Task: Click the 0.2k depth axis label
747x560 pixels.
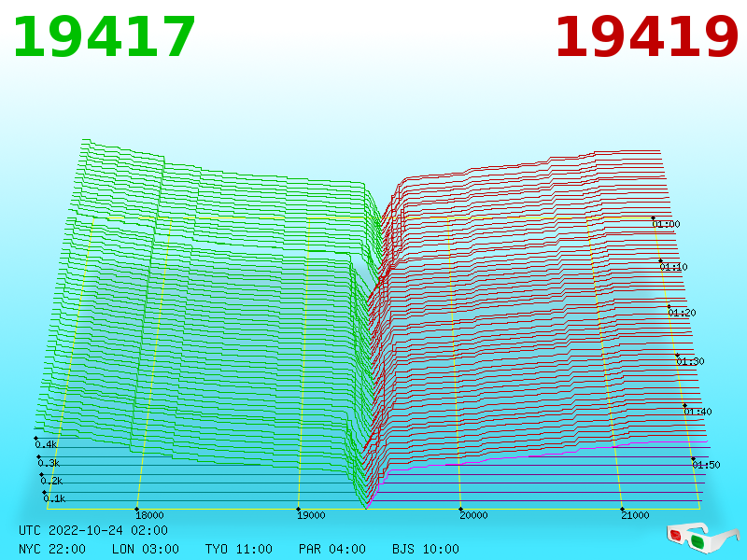Action: [51, 481]
